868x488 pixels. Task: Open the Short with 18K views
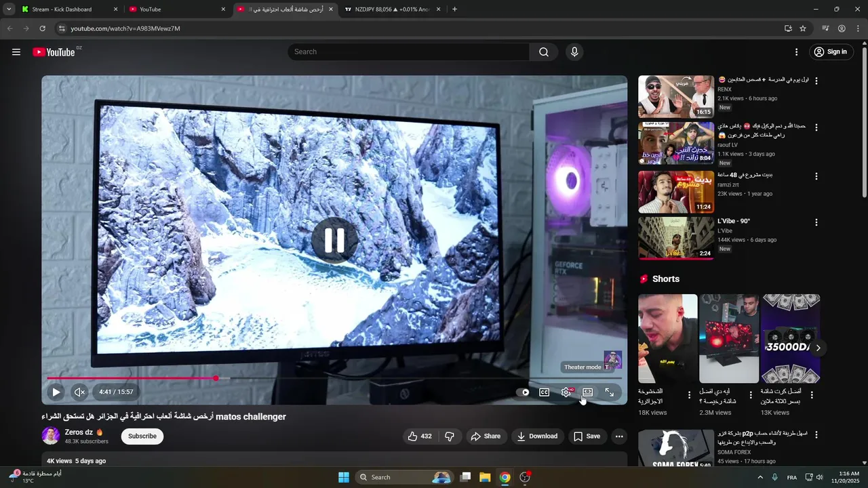coord(668,338)
